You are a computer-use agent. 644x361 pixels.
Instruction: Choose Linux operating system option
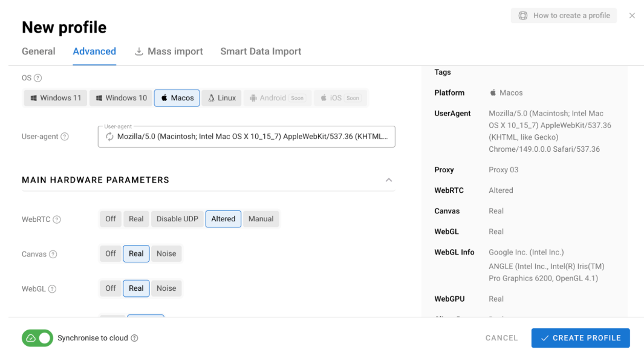tap(222, 98)
